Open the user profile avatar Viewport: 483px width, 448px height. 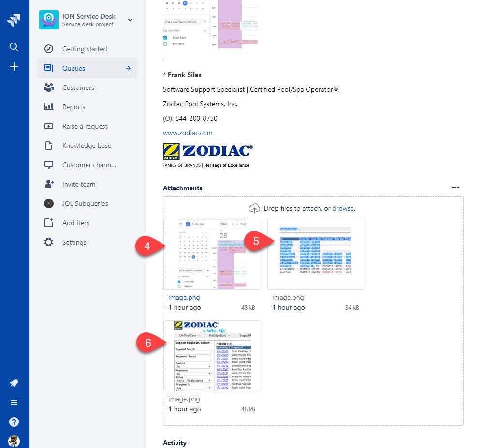pos(14,441)
